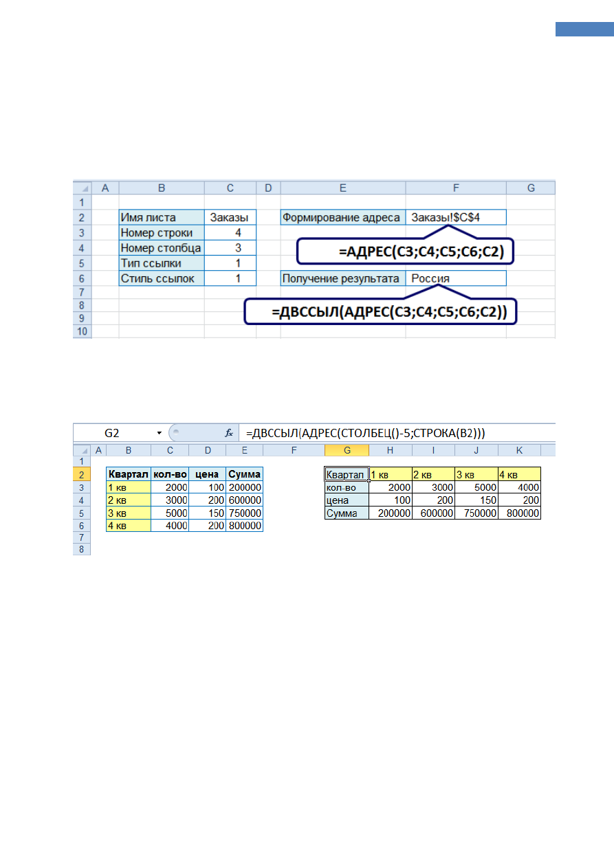This screenshot has height=868, width=614.
Task: Click the bold цена header in column D
Action: click(x=207, y=474)
